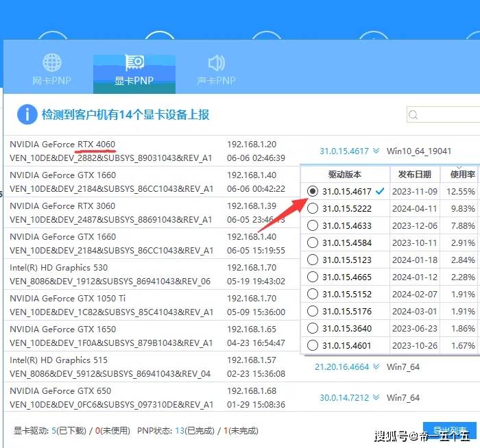This screenshot has height=448, width=480.
Task: Select driver version 31.0.15.5222 radio button
Action: click(x=313, y=208)
